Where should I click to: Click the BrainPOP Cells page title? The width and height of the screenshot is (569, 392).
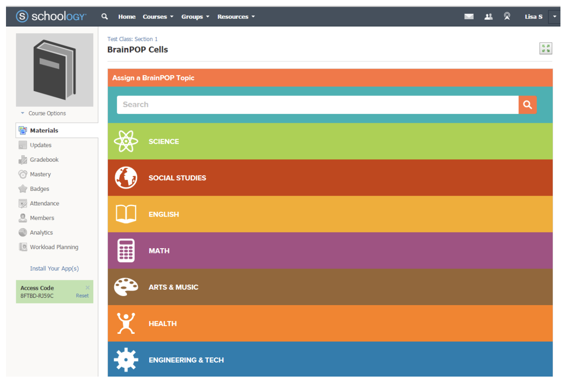coord(137,50)
